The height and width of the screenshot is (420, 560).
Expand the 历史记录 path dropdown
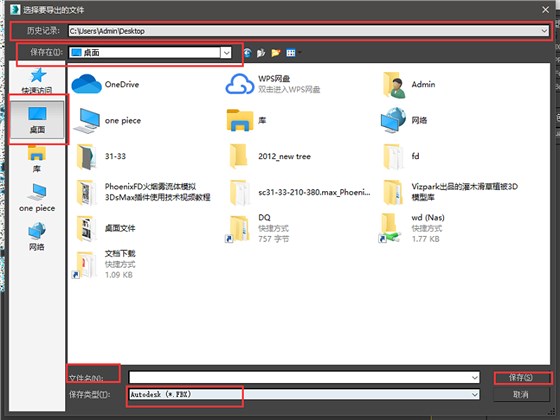[544, 31]
